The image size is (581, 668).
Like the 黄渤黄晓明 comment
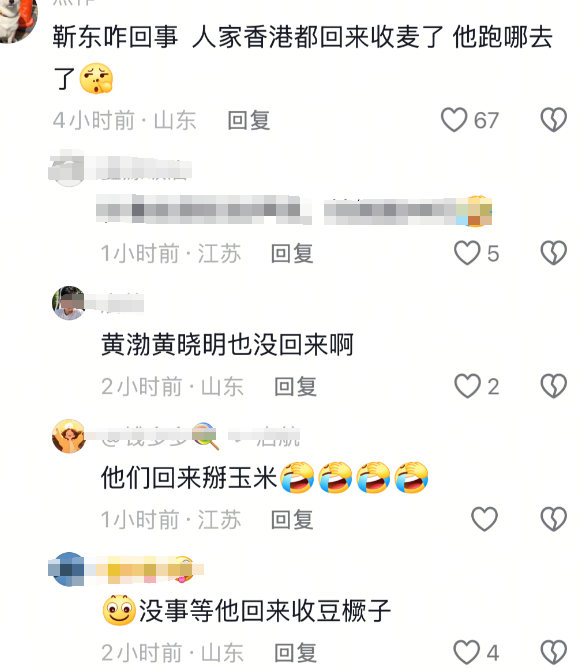[x=467, y=386]
